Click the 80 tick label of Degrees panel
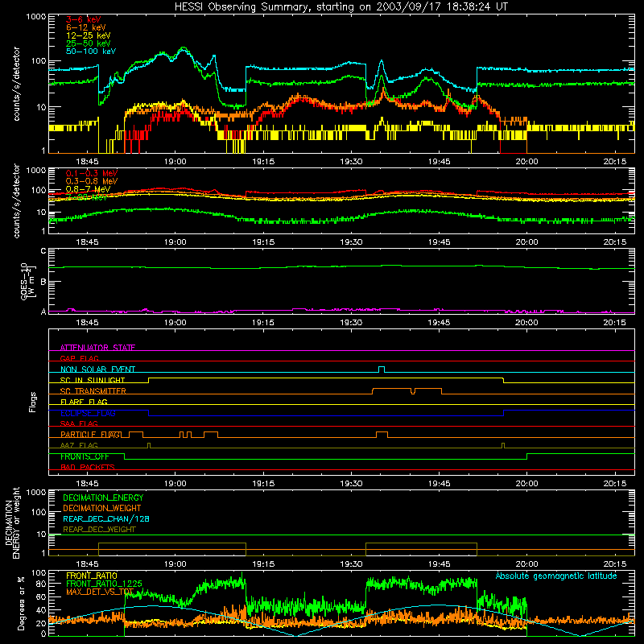The height and width of the screenshot is (644, 644). [x=41, y=583]
